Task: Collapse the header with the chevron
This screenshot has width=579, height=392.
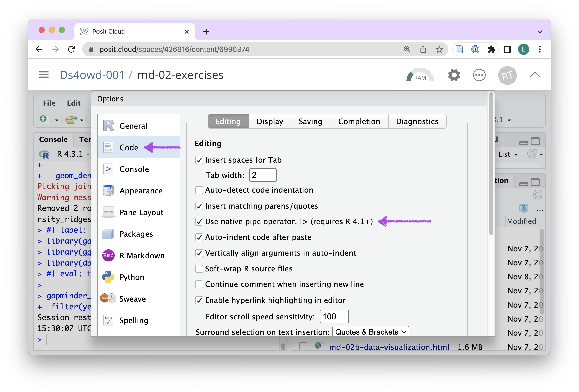Action: click(x=535, y=75)
